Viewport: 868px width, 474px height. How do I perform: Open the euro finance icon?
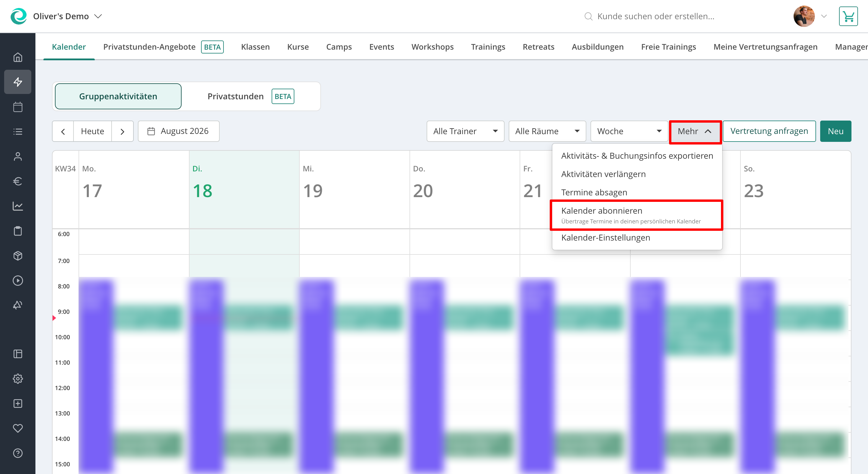(x=17, y=181)
